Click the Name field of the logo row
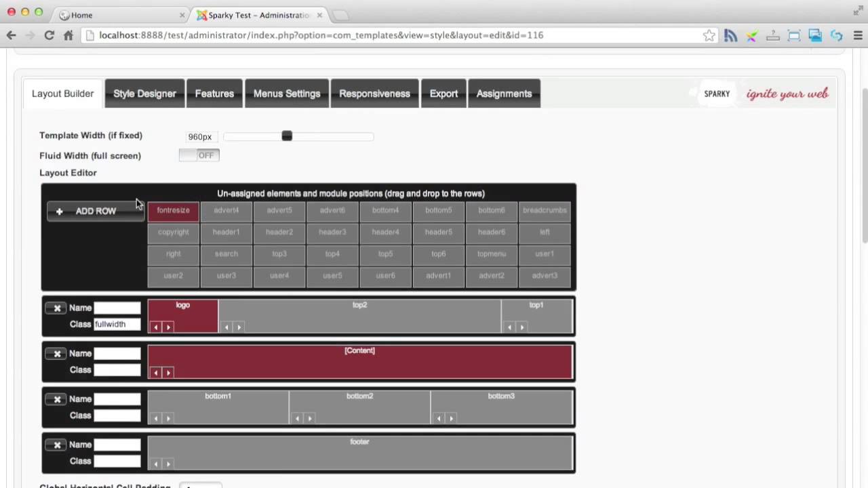 pos(117,308)
